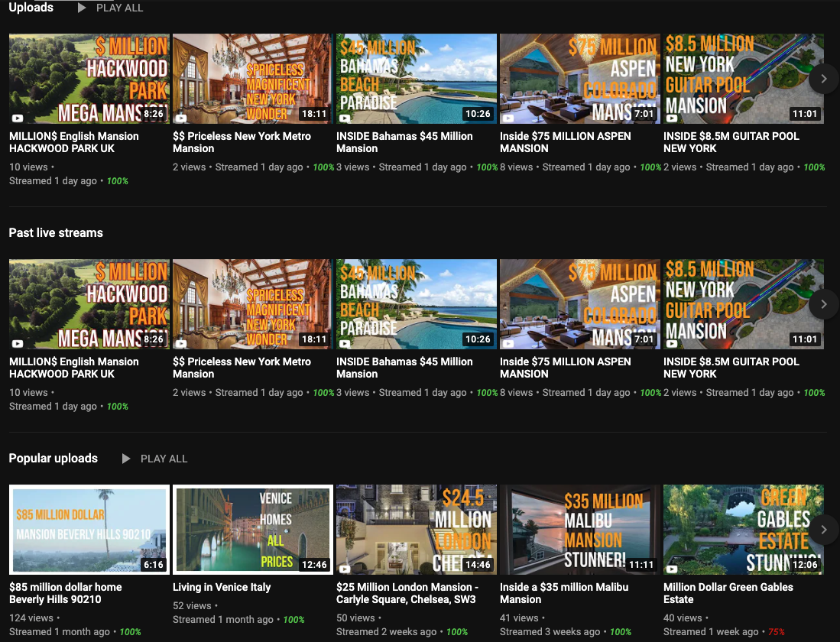Click the Priceless New York thumbnail in Past streams
Image resolution: width=840 pixels, height=642 pixels.
click(x=253, y=304)
